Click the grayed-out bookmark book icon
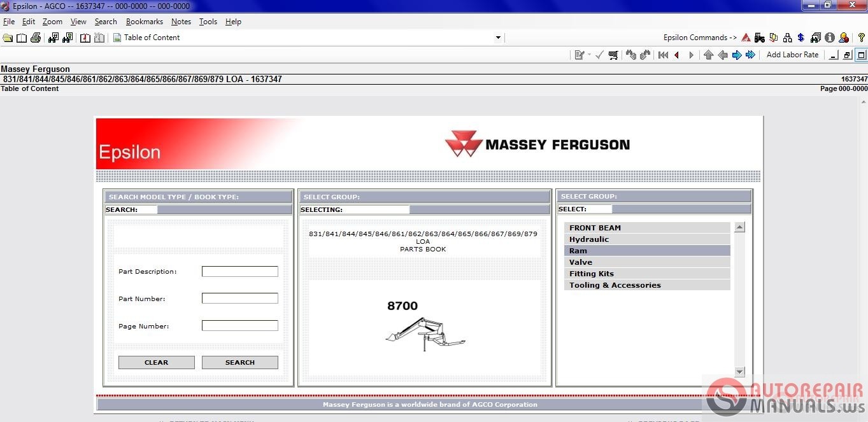Screen dimensions: 868x422 tap(99, 38)
